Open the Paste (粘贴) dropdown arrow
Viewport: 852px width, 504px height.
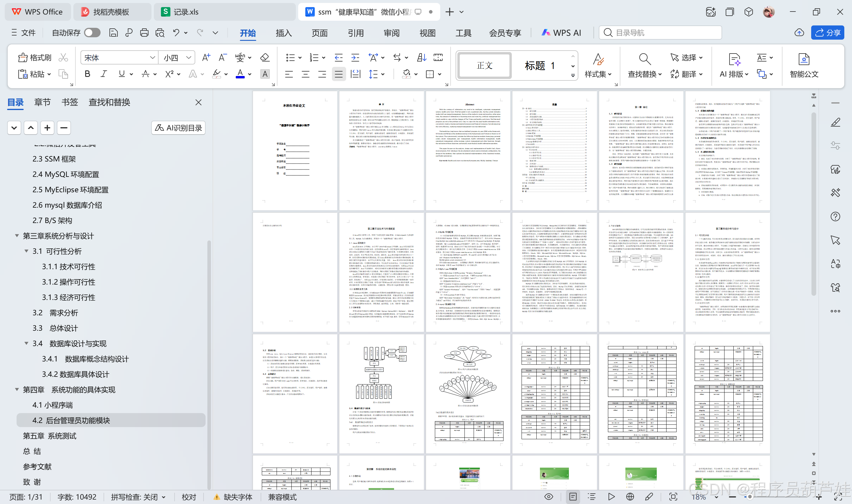pos(49,74)
